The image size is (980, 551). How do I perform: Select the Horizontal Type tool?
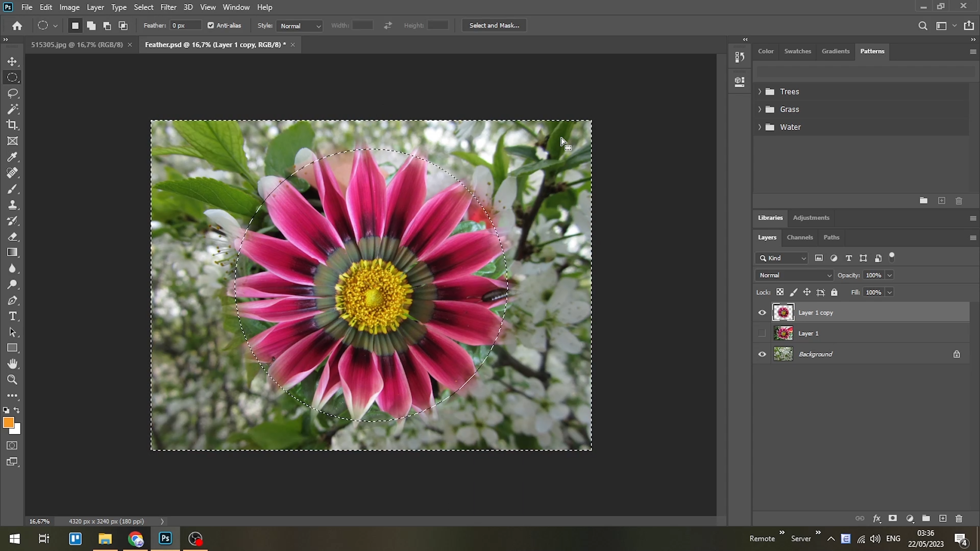[x=12, y=316]
